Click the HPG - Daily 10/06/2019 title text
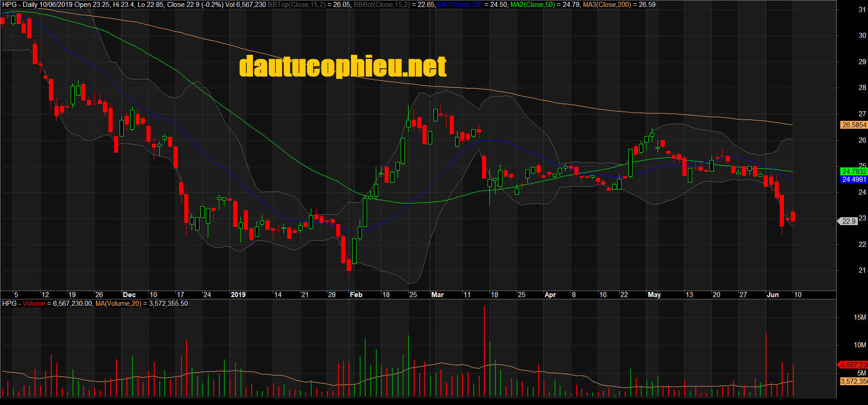 coord(37,5)
